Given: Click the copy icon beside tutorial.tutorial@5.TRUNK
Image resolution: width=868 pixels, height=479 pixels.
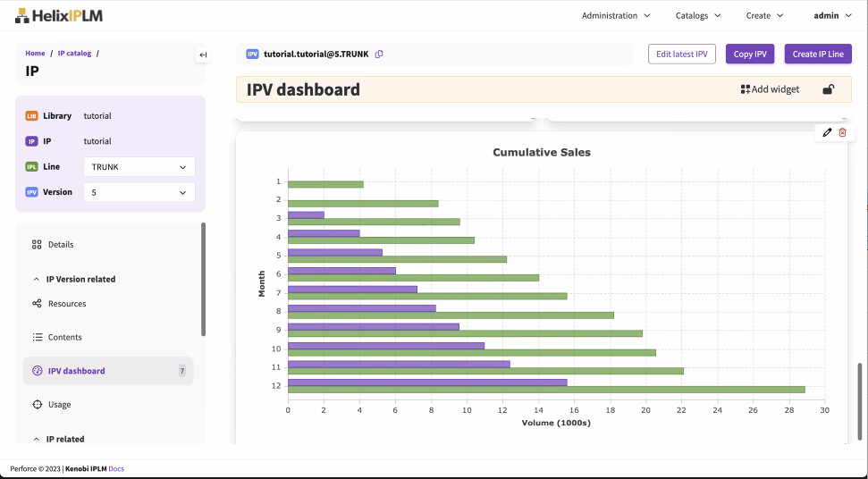Looking at the screenshot, I should [379, 55].
